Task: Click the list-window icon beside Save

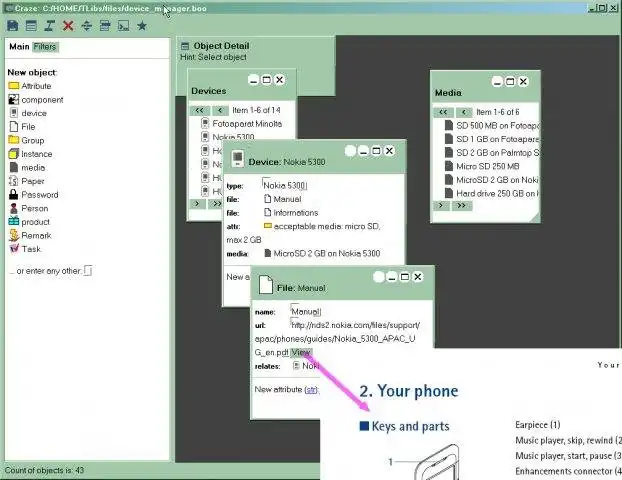Action: [31, 26]
